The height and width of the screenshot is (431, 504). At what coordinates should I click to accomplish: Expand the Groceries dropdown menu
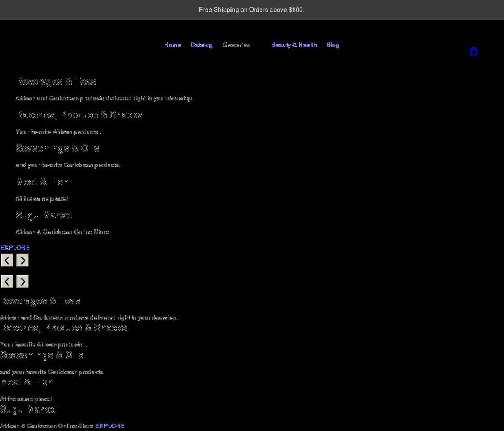click(x=236, y=45)
